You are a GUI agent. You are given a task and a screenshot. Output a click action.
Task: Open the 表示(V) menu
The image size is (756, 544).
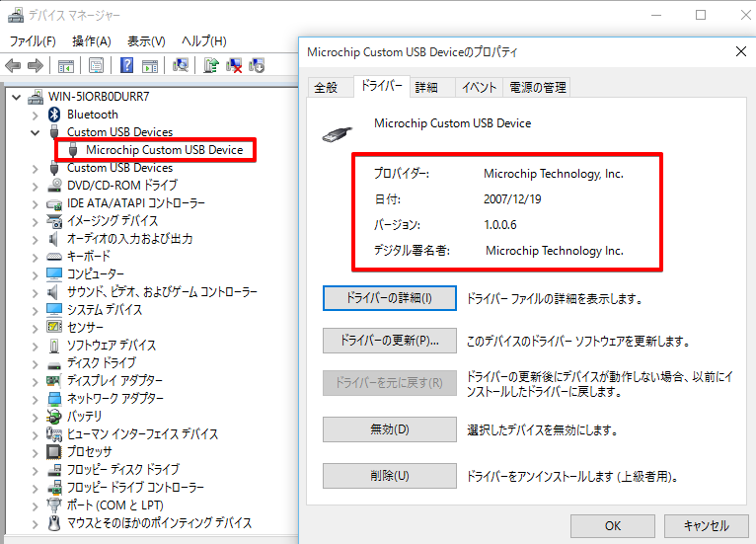point(146,41)
